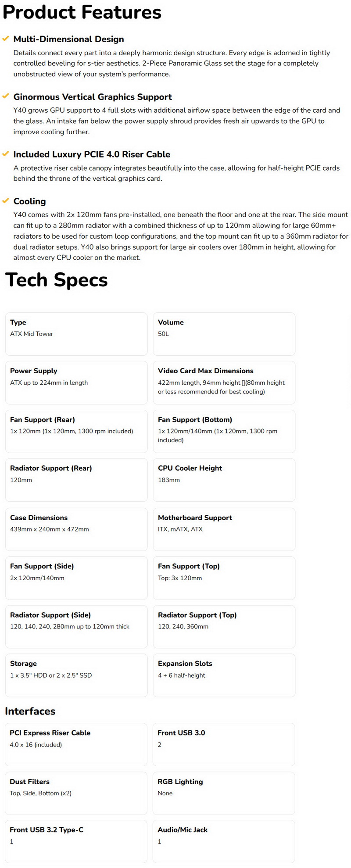Image resolution: width=351 pixels, height=868 pixels.
Task: Click the CPU Cooler Height card
Action: click(x=224, y=480)
